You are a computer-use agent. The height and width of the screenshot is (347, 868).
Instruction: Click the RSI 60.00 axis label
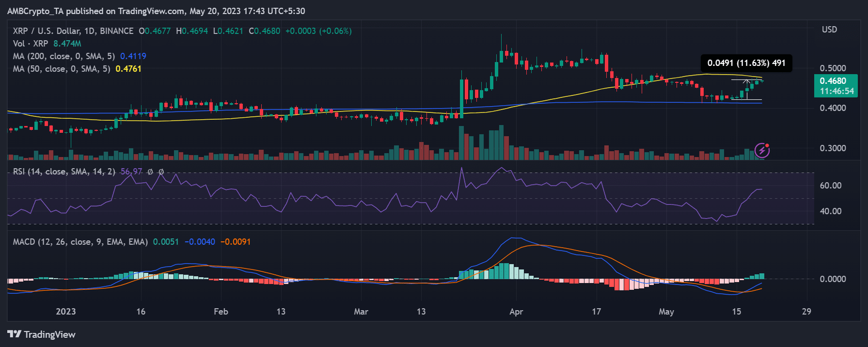click(830, 186)
